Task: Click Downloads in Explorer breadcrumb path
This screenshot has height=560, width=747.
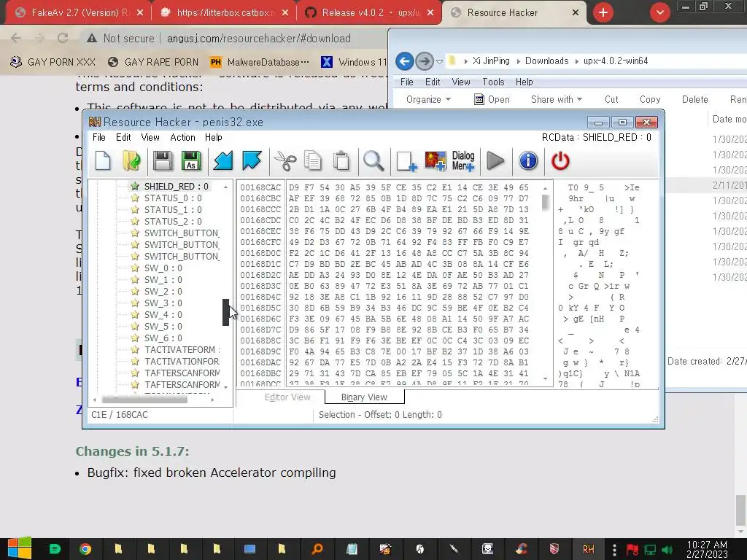Action: coord(546,61)
